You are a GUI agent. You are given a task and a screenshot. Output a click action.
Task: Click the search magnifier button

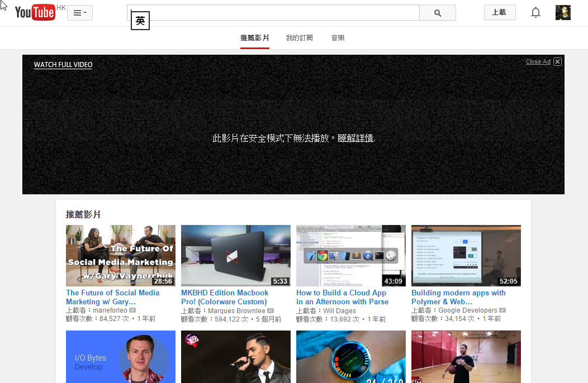[x=438, y=13]
